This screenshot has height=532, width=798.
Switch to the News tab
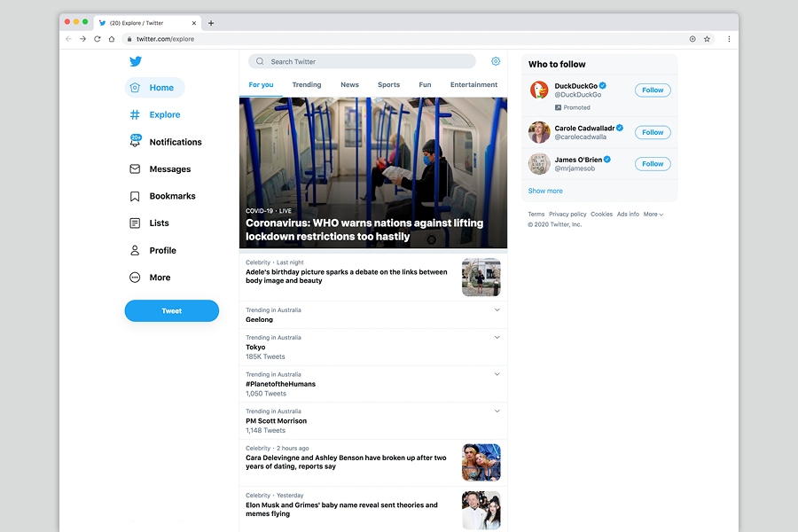coord(349,84)
